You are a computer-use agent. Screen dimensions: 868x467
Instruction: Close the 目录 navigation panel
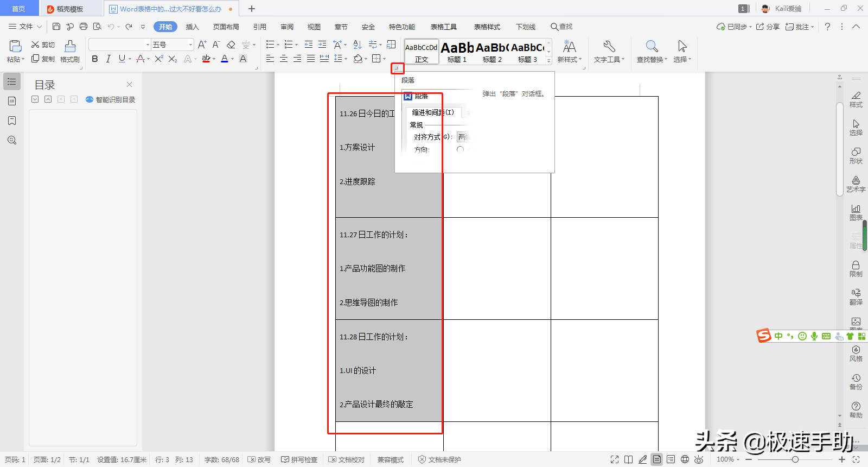coord(129,84)
